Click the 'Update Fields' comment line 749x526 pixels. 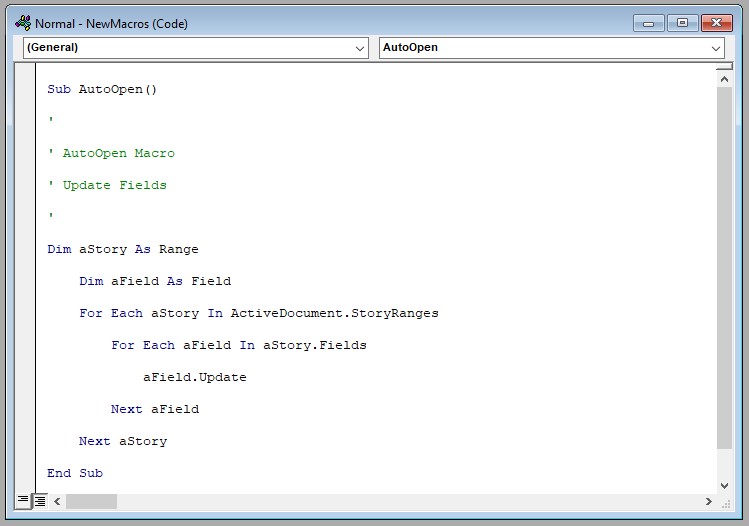point(107,185)
